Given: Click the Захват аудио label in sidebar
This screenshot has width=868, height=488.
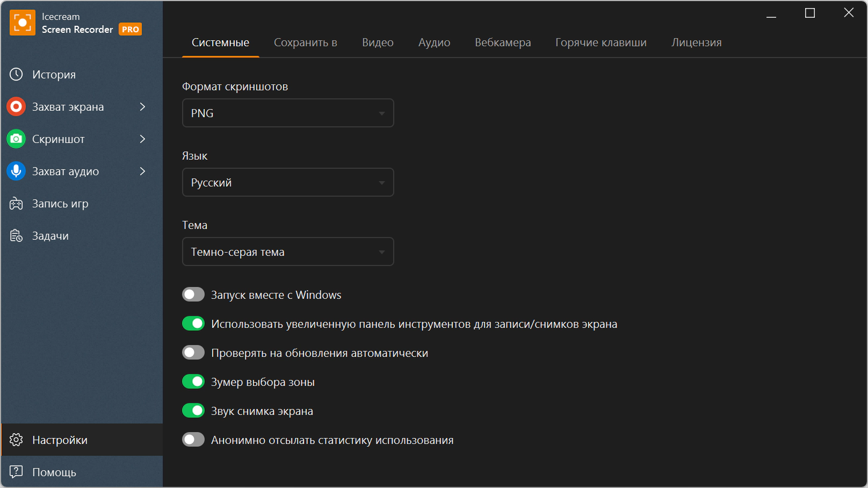Looking at the screenshot, I should [x=66, y=171].
